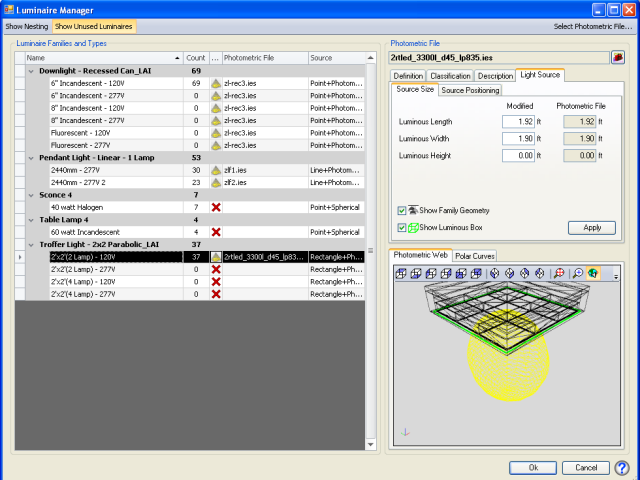Select the top-face cube view icon
Image resolution: width=640 pixels, height=480 pixels.
coord(401,273)
